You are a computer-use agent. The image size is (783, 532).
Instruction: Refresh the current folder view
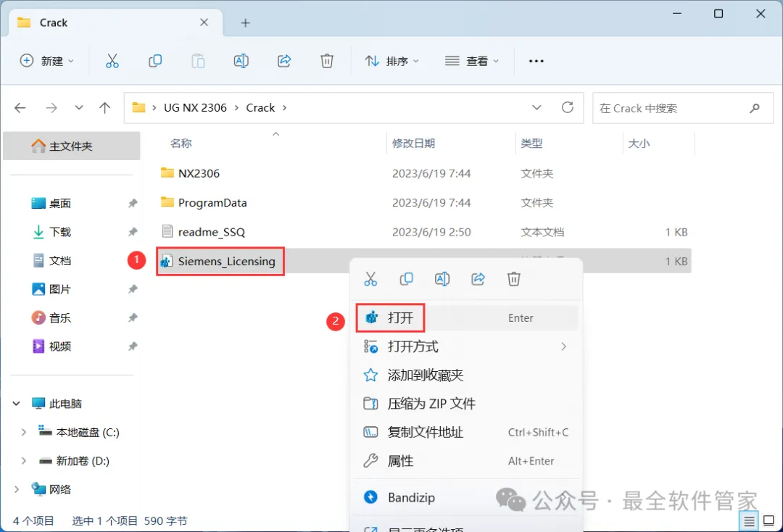pos(567,107)
